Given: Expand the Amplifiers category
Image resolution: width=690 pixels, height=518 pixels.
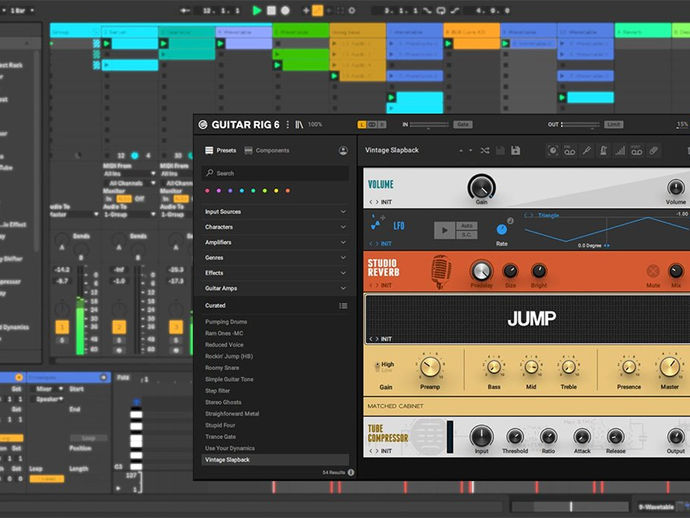Looking at the screenshot, I should coord(275,242).
